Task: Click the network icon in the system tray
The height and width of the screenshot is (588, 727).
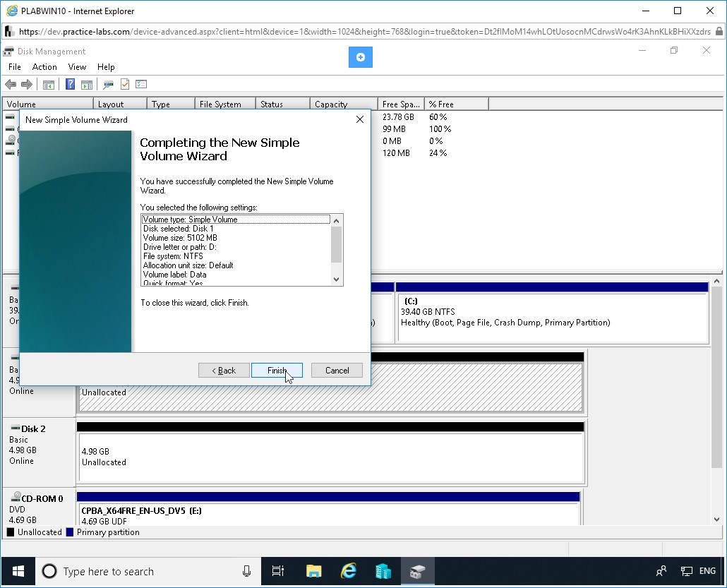Action: point(686,571)
